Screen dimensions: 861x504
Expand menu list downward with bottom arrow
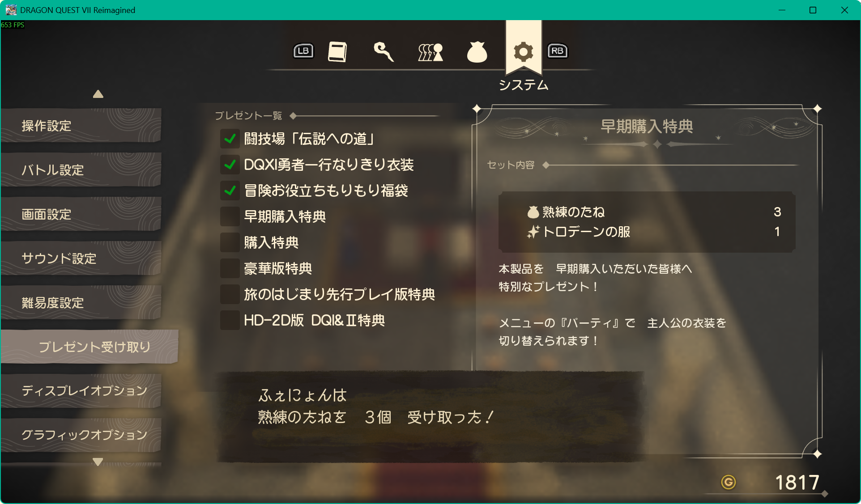click(x=98, y=462)
